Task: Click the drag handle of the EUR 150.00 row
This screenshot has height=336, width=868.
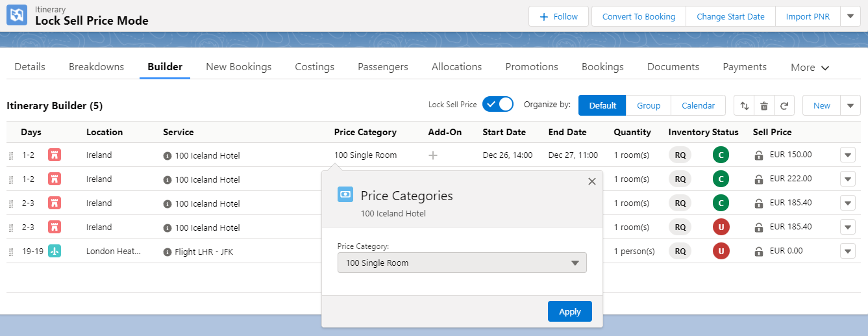Action: click(x=11, y=156)
